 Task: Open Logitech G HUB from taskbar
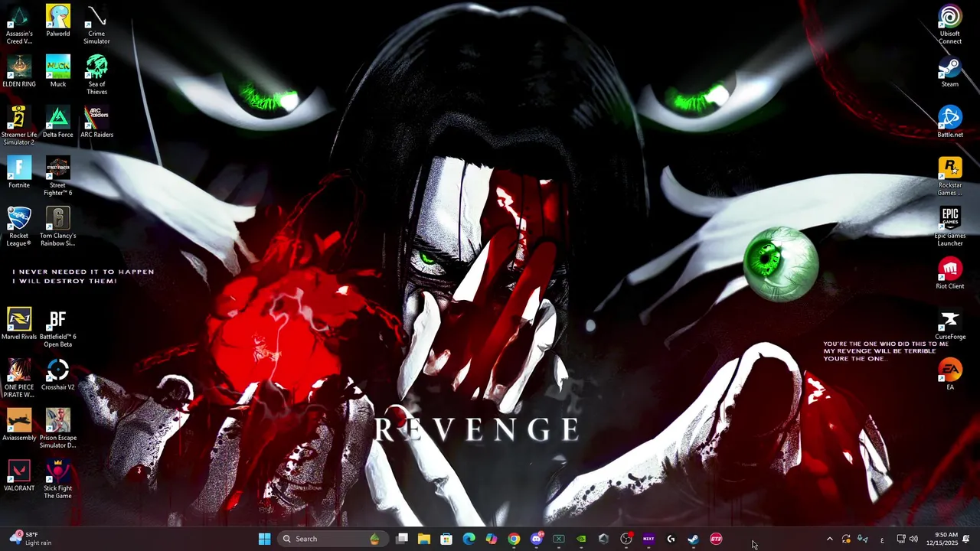(671, 539)
